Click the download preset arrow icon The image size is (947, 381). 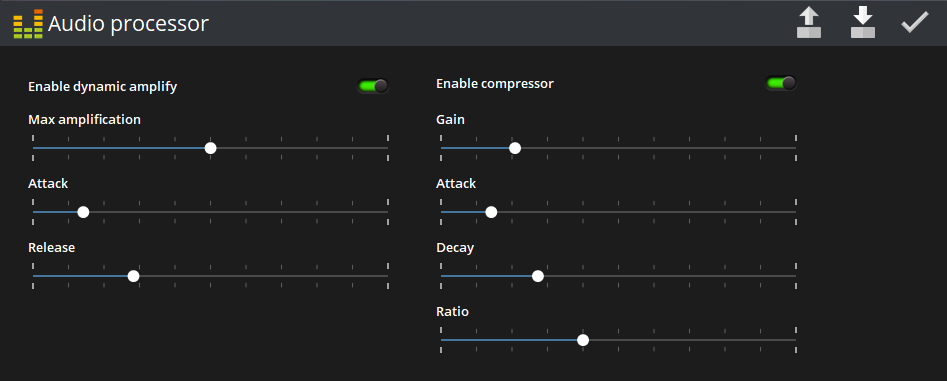(862, 23)
